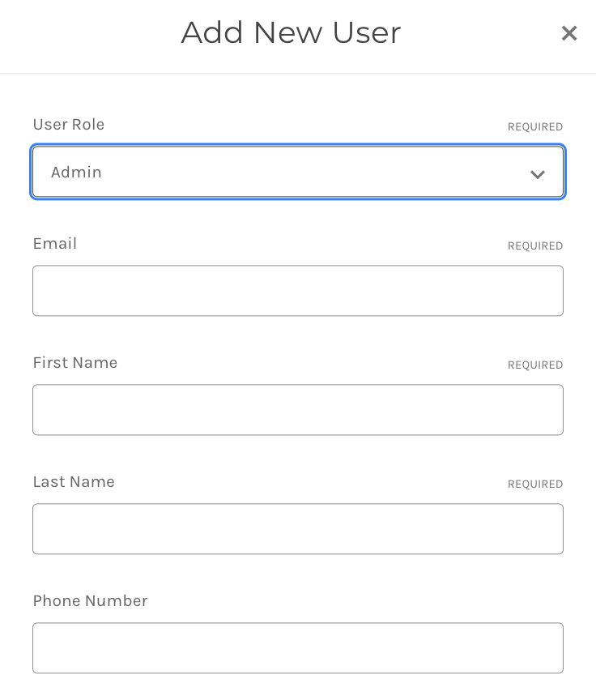The width and height of the screenshot is (596, 700).
Task: Focus the First Name text box
Action: tap(298, 410)
